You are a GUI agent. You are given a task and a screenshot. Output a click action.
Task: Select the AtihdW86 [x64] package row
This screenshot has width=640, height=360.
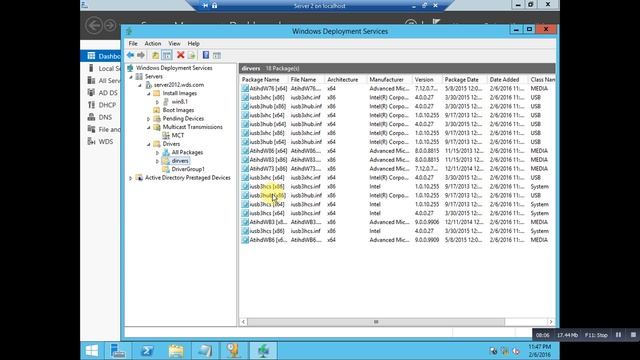click(x=398, y=151)
